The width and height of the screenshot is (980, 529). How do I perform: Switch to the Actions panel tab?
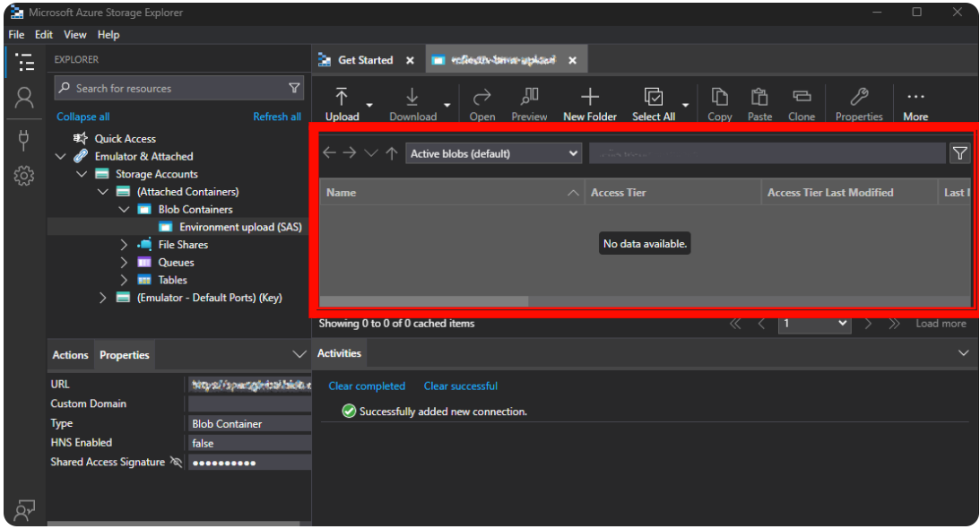pyautogui.click(x=70, y=355)
